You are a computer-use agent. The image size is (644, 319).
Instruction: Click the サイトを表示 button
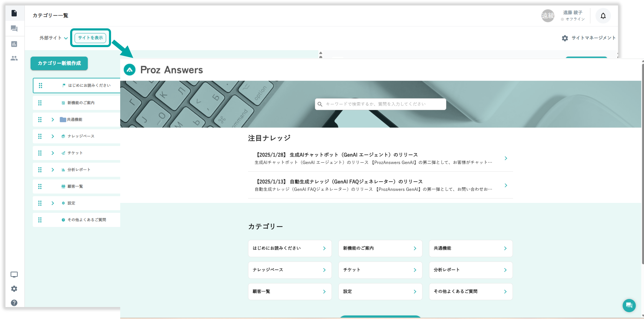pyautogui.click(x=90, y=38)
